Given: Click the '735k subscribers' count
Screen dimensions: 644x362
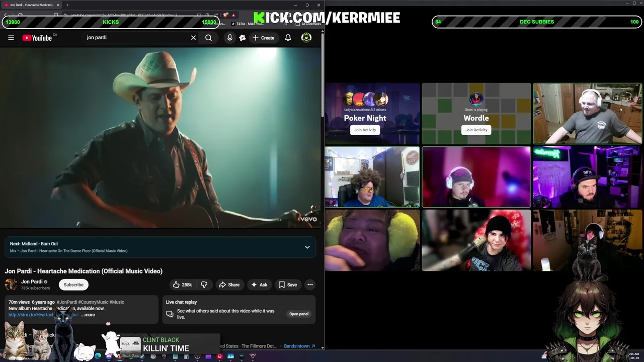Looking at the screenshot, I should (35, 288).
